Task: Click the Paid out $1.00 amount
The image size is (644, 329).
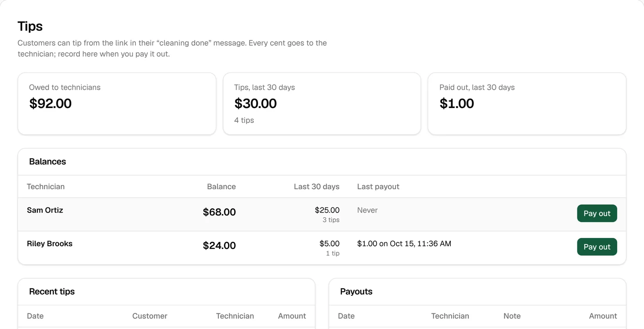Action: coord(457,103)
